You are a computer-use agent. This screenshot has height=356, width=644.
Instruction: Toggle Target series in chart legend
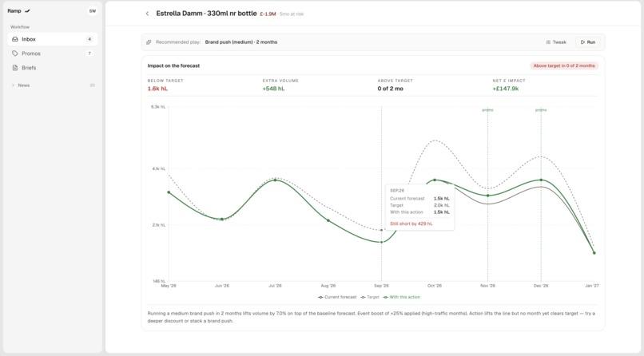coord(370,297)
